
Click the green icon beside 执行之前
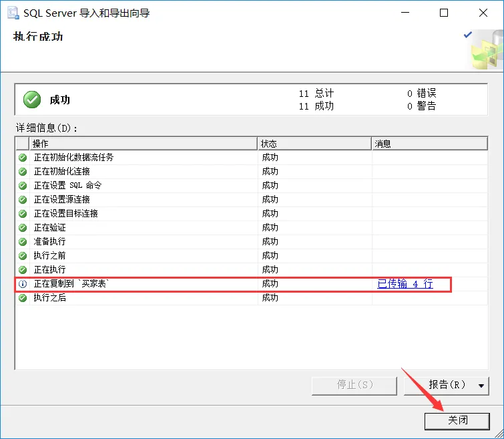(x=23, y=255)
